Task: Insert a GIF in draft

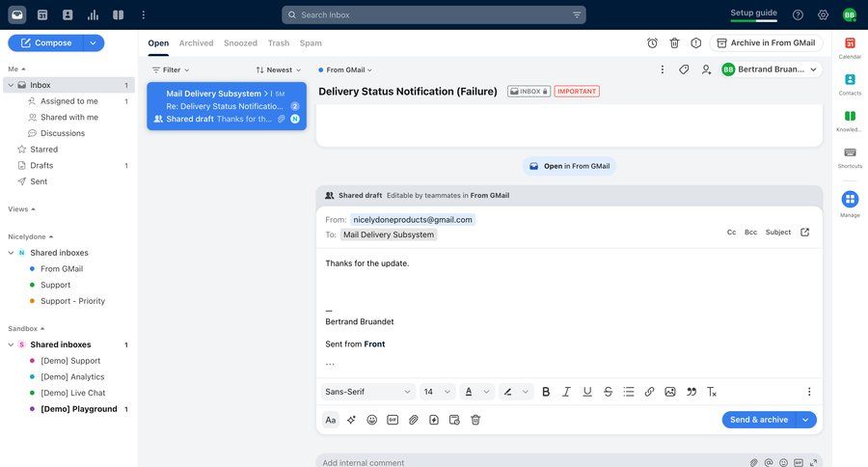Action: 393,420
